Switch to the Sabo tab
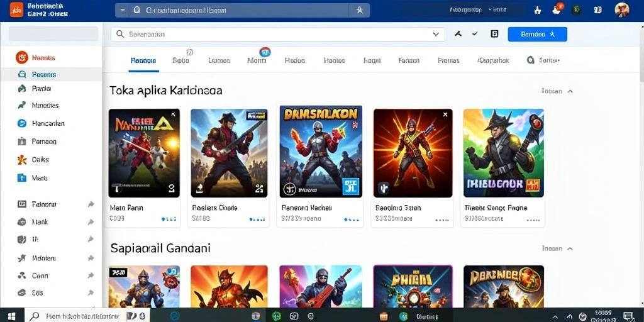 coord(180,60)
